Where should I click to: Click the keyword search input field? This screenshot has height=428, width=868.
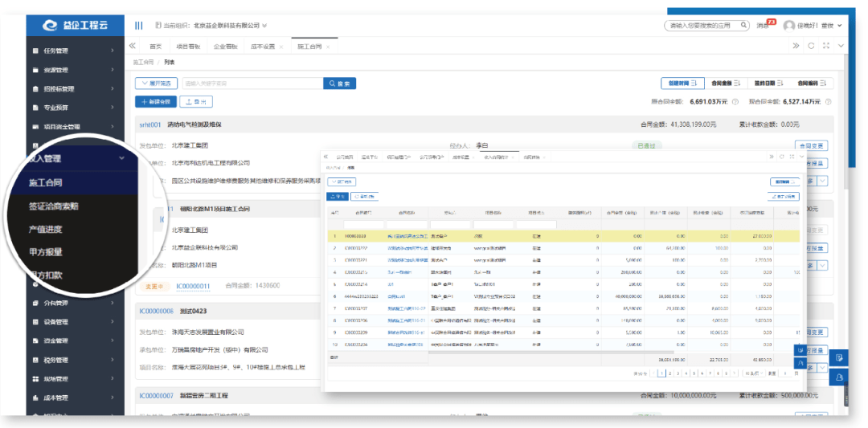coord(252,84)
